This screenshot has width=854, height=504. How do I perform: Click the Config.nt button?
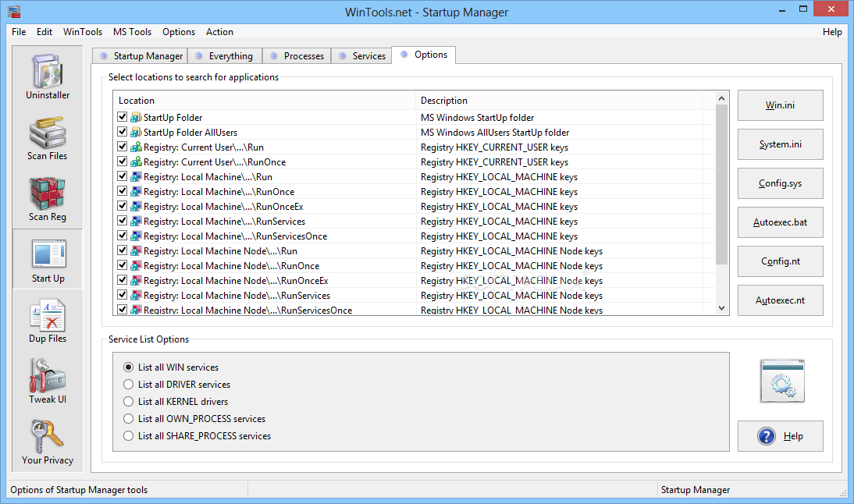[x=780, y=261]
